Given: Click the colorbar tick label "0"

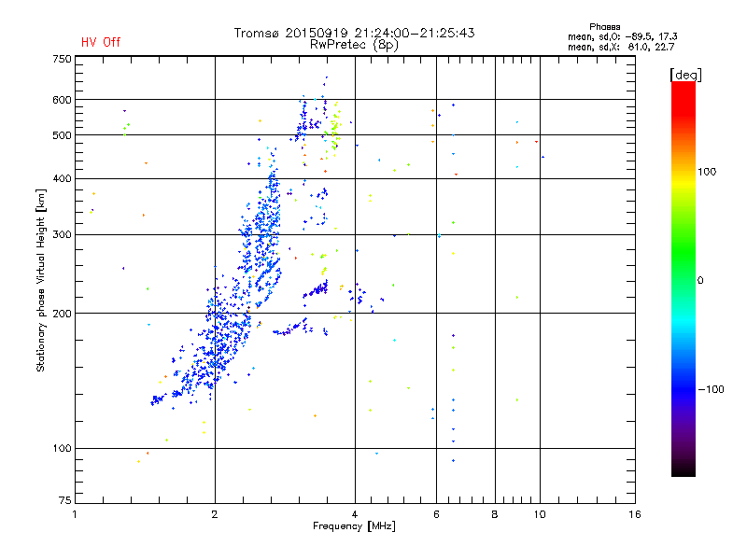Looking at the screenshot, I should tap(700, 281).
